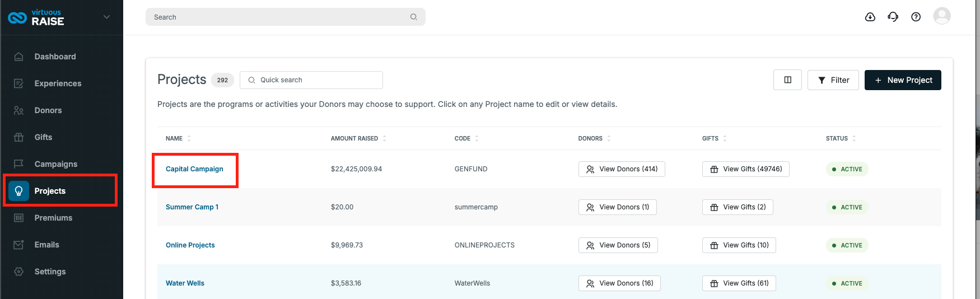Click the amount $3,583.16

tap(346, 283)
